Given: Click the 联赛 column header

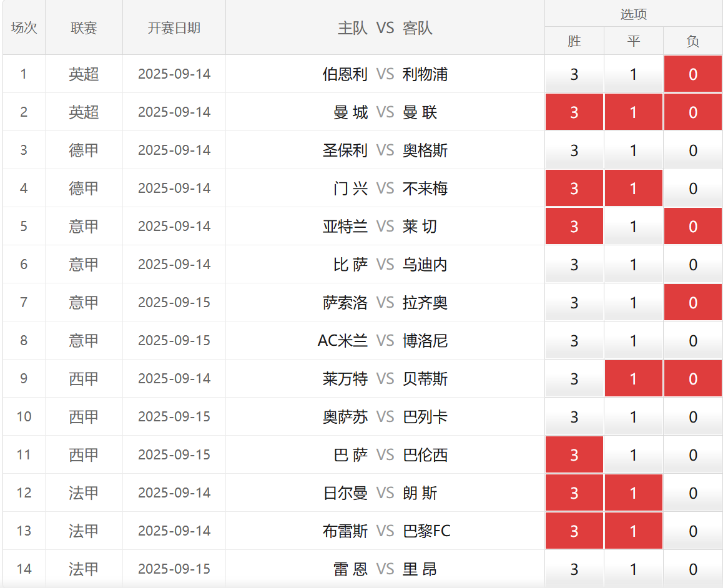Looking at the screenshot, I should (x=84, y=27).
